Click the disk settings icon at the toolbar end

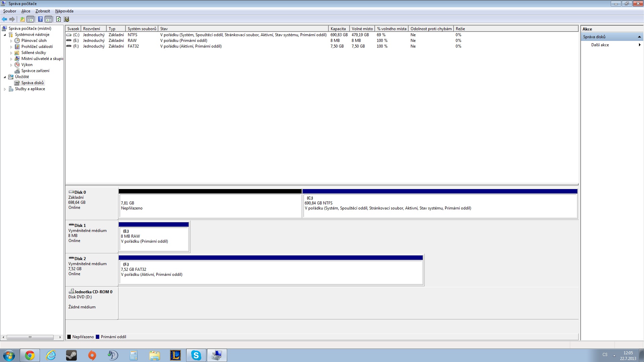pyautogui.click(x=66, y=19)
